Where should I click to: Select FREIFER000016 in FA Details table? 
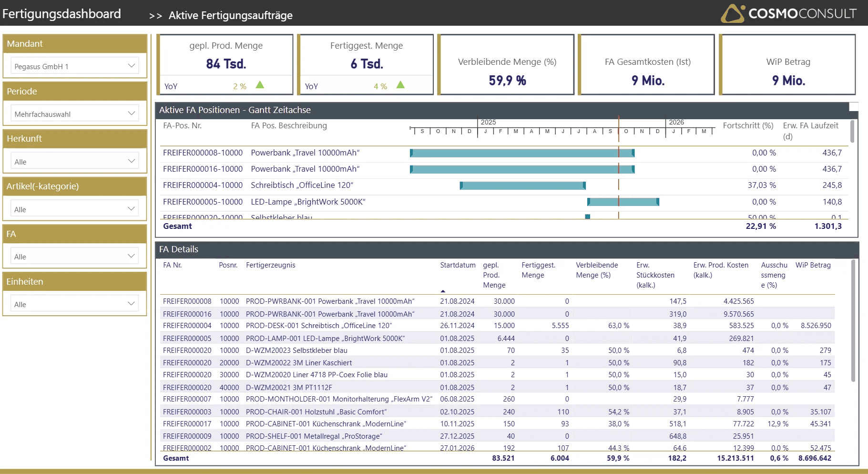187,314
